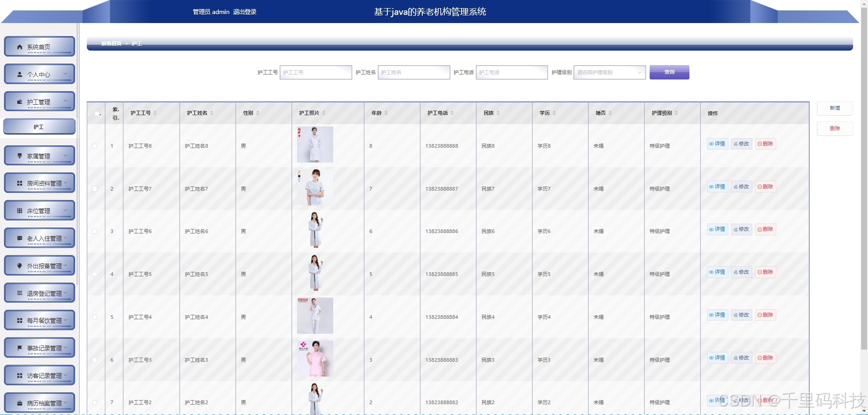Click the flag icon beside 事故记录管理
The width and height of the screenshot is (868, 415).
pyautogui.click(x=19, y=348)
